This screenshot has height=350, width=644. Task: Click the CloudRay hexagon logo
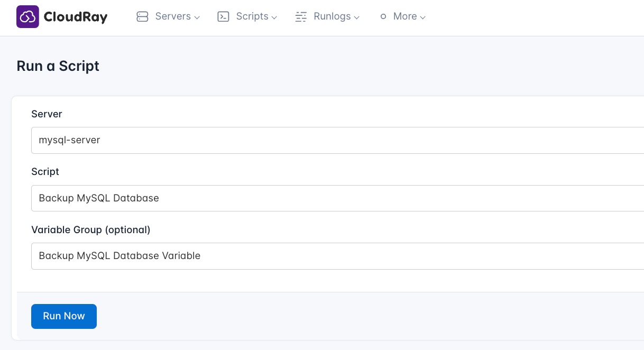[x=27, y=16]
